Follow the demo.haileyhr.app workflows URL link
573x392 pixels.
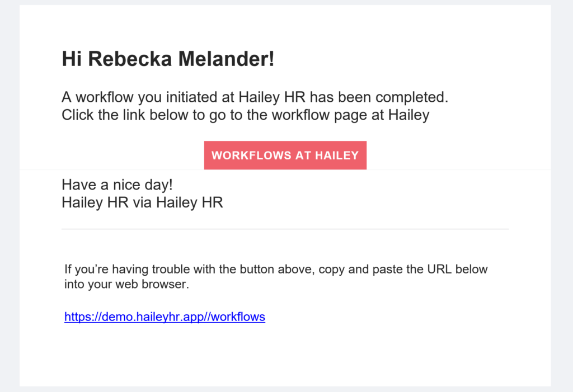click(x=165, y=317)
